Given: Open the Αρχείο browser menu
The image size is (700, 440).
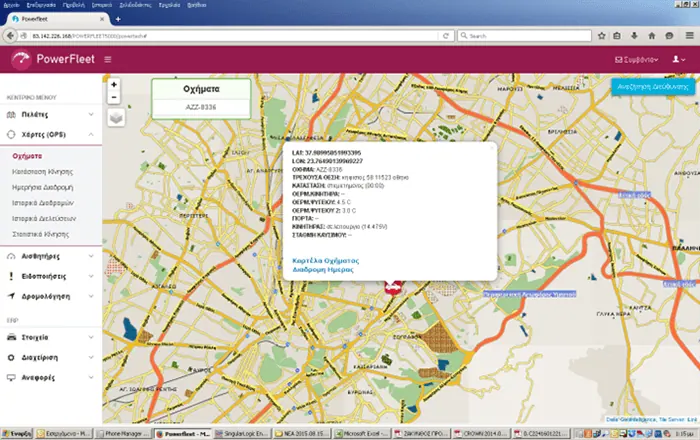Looking at the screenshot, I should pos(12,5).
